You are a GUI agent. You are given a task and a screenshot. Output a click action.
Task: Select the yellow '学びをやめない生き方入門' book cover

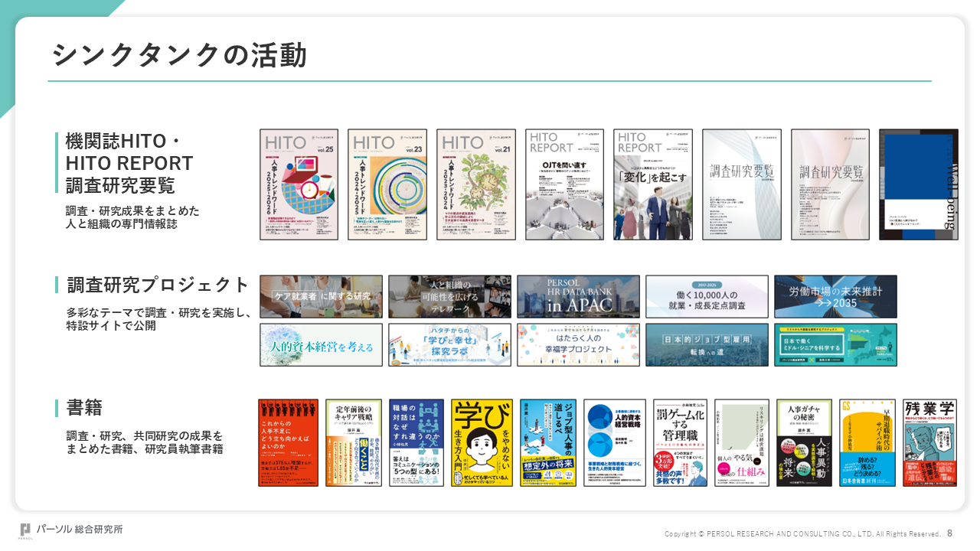tap(482, 442)
